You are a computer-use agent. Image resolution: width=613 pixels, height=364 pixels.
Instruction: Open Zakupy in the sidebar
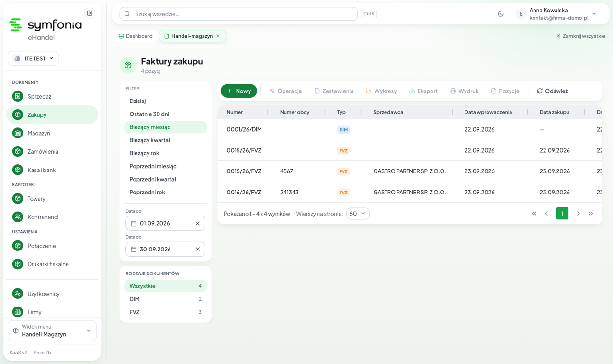tap(52, 114)
